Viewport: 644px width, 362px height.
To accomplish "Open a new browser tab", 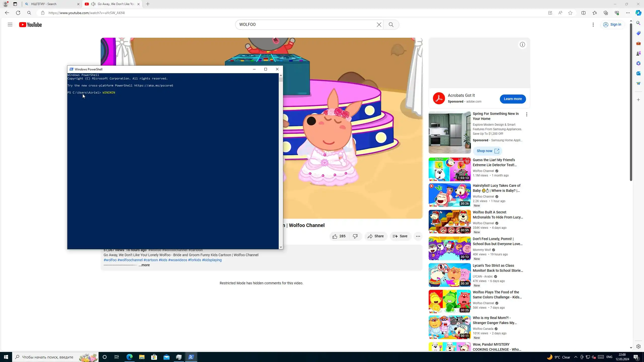I will (x=148, y=4).
